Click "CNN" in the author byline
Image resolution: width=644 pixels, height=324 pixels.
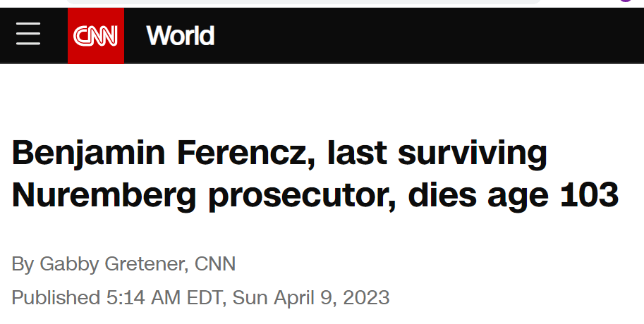coord(214,264)
